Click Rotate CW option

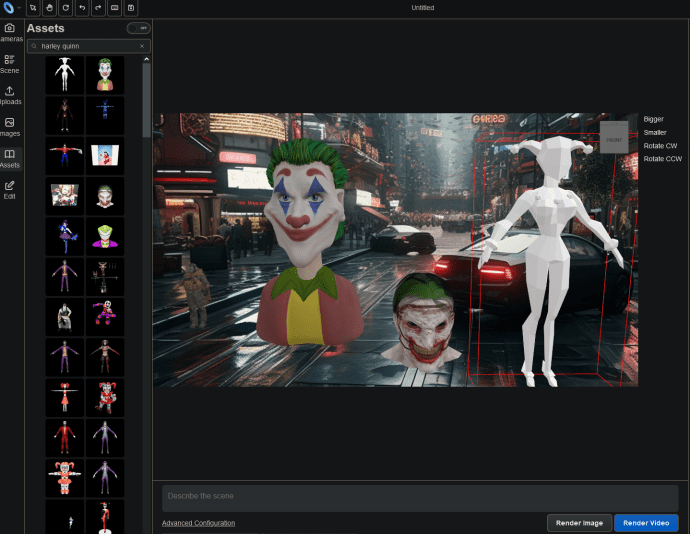660,146
